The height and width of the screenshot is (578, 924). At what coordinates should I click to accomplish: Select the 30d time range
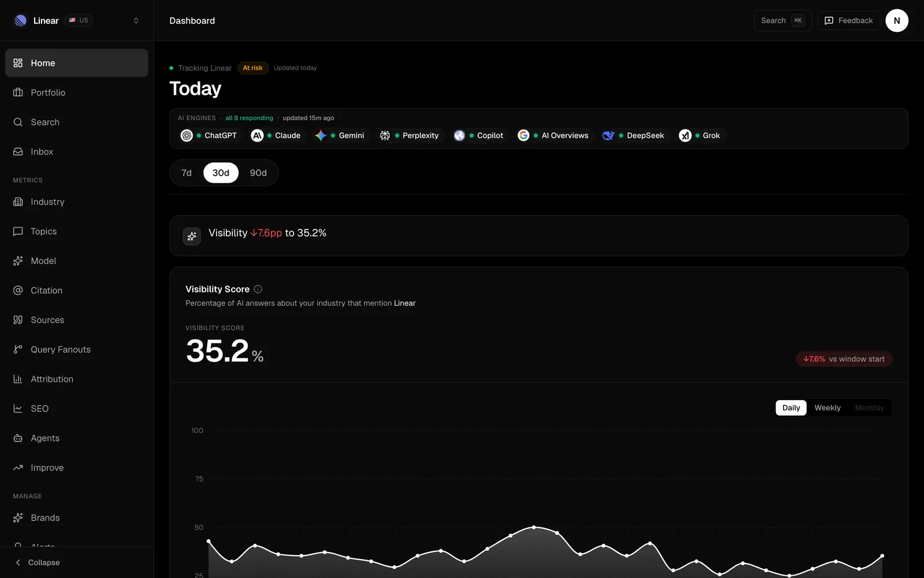[x=221, y=173]
